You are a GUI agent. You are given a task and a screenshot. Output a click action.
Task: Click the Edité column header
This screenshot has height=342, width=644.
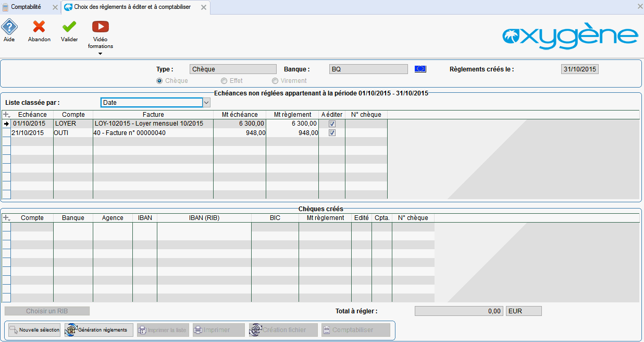tap(362, 218)
